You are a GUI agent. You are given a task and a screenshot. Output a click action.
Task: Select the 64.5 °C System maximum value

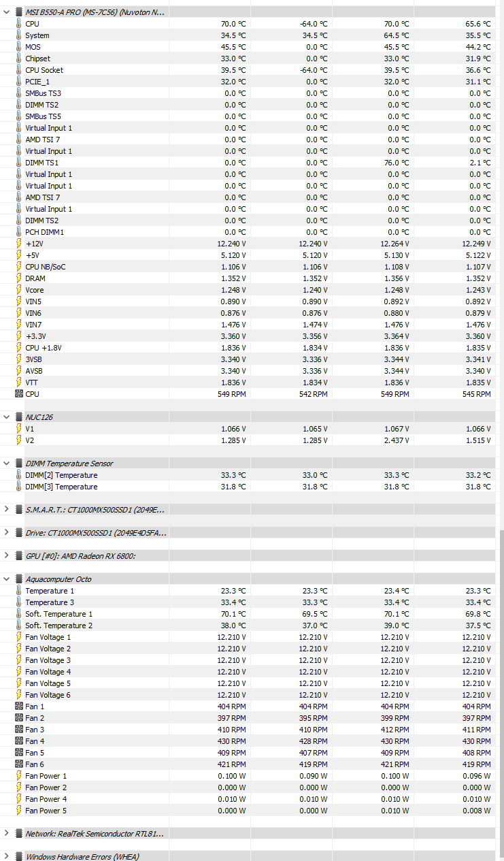tap(396, 35)
